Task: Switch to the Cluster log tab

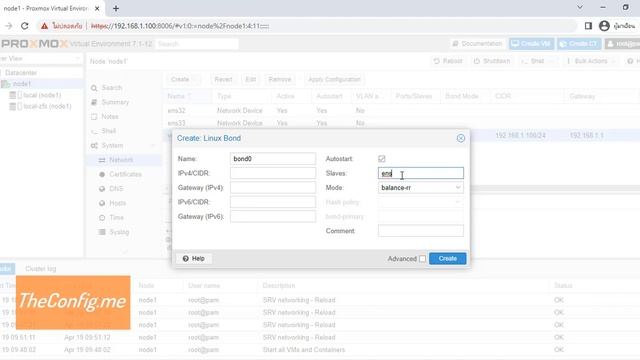Action: click(40, 269)
